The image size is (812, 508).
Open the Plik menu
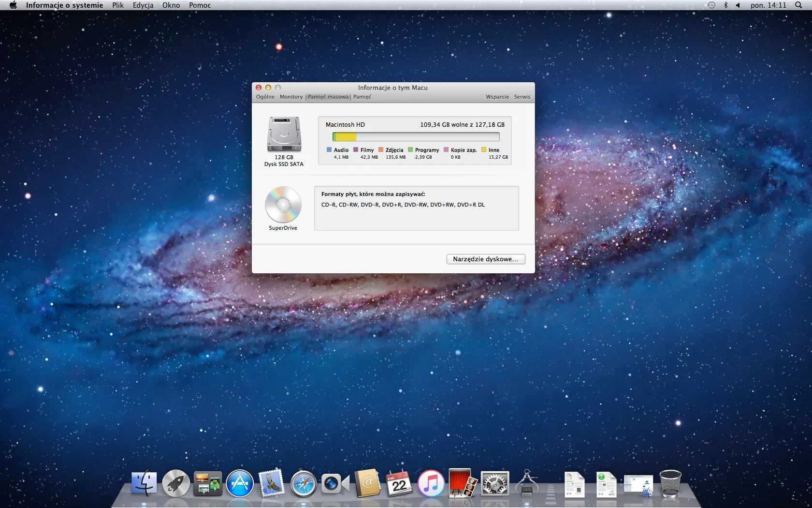[118, 5]
